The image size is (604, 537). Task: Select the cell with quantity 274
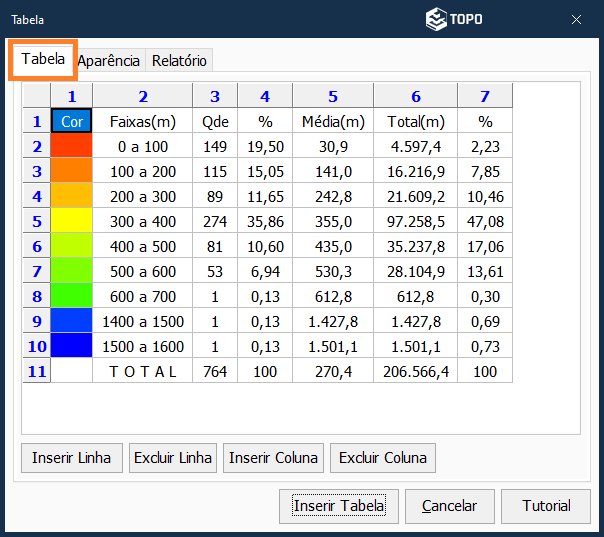coord(215,220)
